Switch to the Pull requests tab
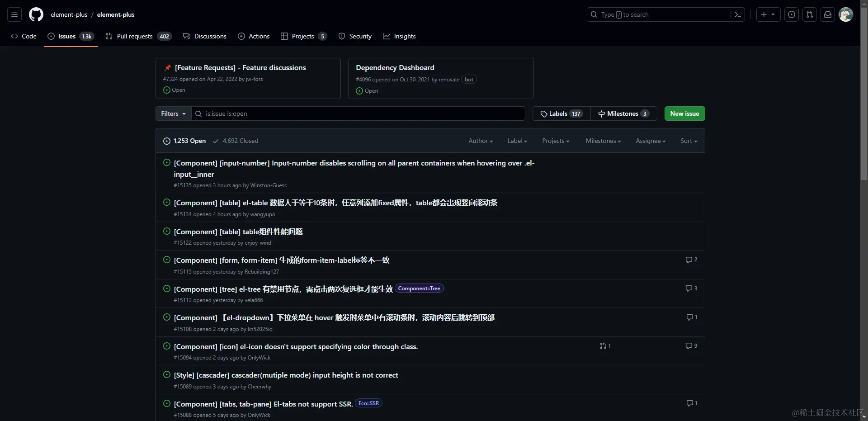 click(x=139, y=36)
